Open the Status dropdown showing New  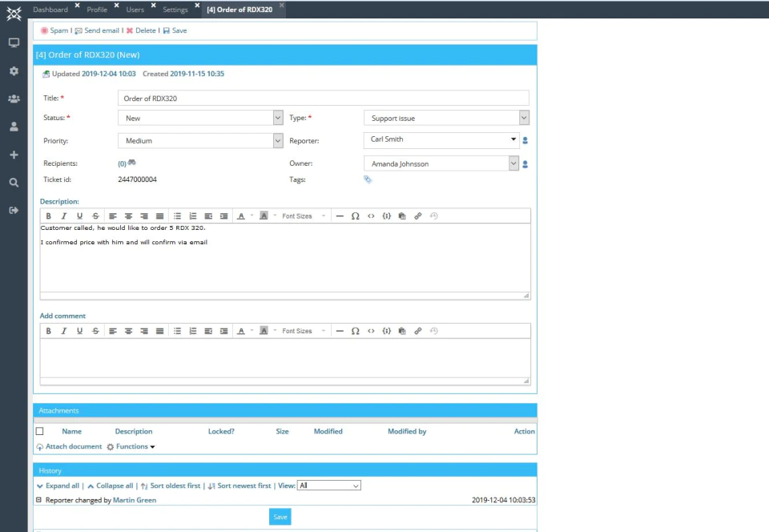tap(200, 118)
